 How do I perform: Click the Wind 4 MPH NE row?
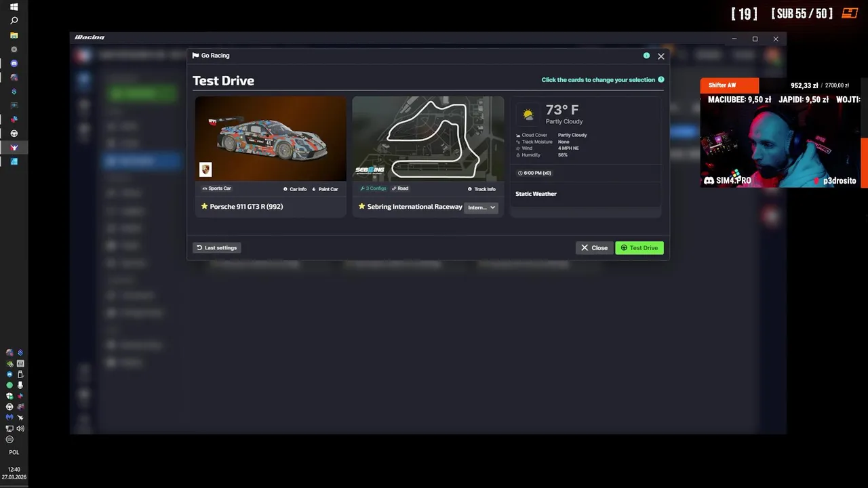[547, 148]
